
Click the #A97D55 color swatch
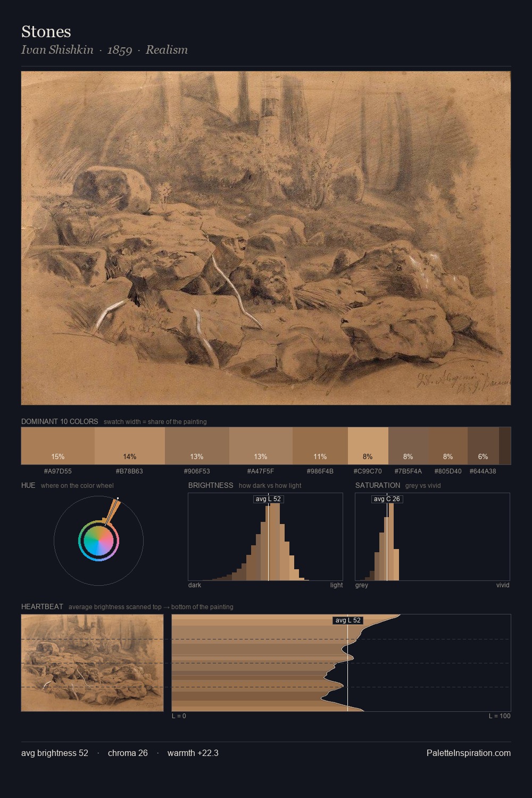pyautogui.click(x=58, y=446)
